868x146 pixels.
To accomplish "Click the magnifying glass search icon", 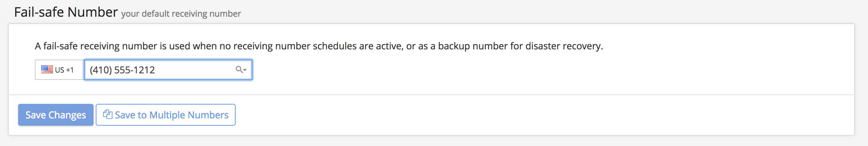I will [239, 69].
